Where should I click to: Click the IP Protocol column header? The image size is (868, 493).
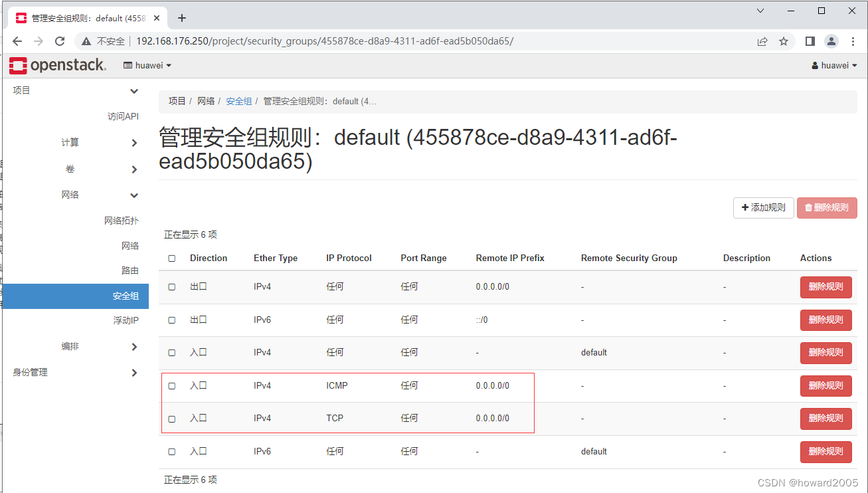[x=349, y=258]
